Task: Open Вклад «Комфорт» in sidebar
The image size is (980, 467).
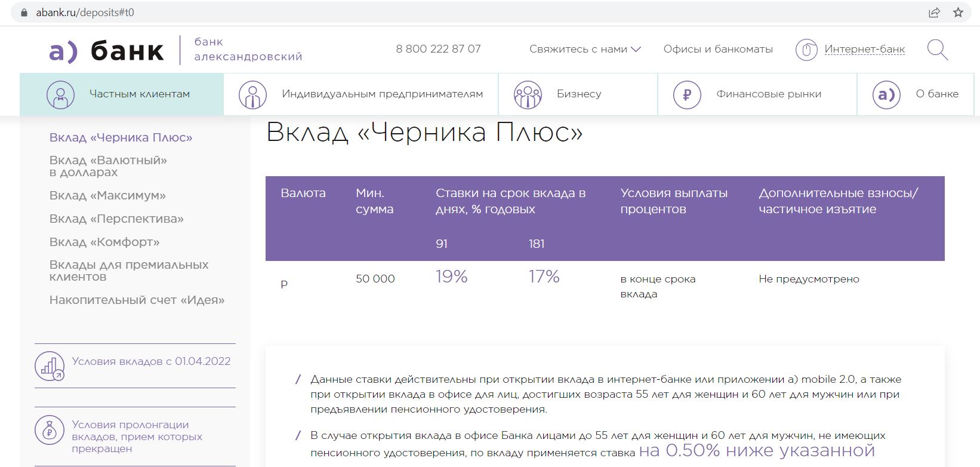Action: [104, 242]
